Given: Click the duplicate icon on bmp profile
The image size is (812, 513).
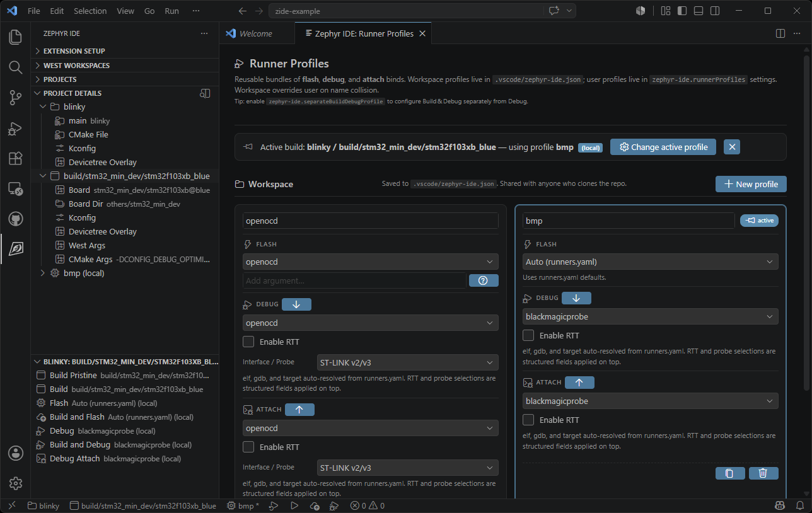Looking at the screenshot, I should click(730, 473).
